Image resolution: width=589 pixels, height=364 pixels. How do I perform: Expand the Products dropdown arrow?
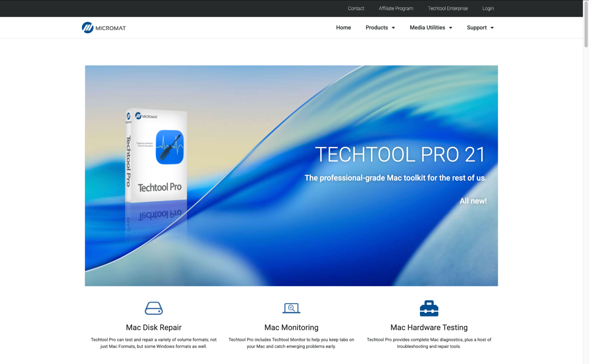393,28
